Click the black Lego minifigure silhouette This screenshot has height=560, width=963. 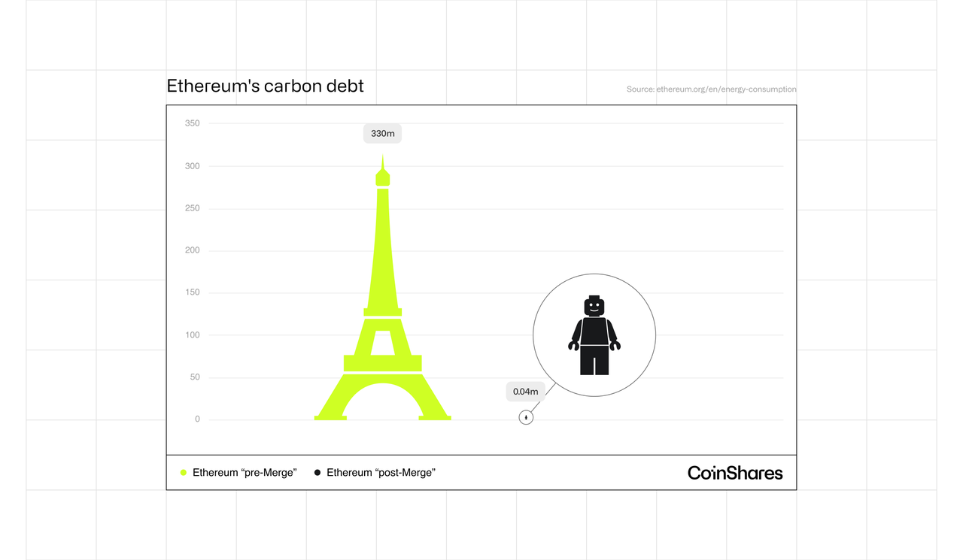pyautogui.click(x=594, y=335)
